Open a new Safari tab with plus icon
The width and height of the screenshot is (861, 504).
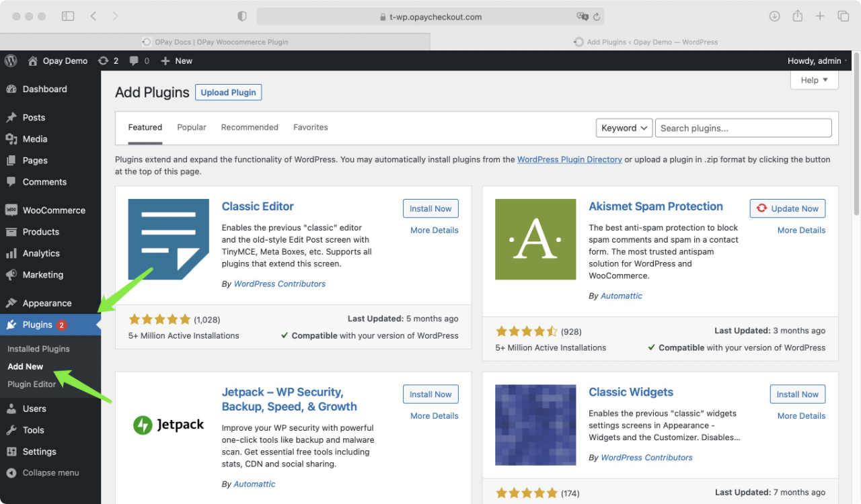820,16
